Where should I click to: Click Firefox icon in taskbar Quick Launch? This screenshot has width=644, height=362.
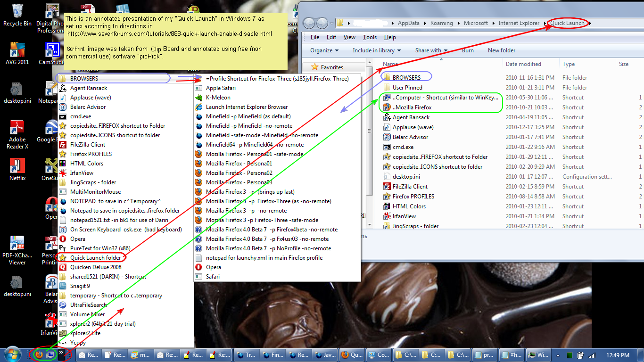(x=39, y=354)
